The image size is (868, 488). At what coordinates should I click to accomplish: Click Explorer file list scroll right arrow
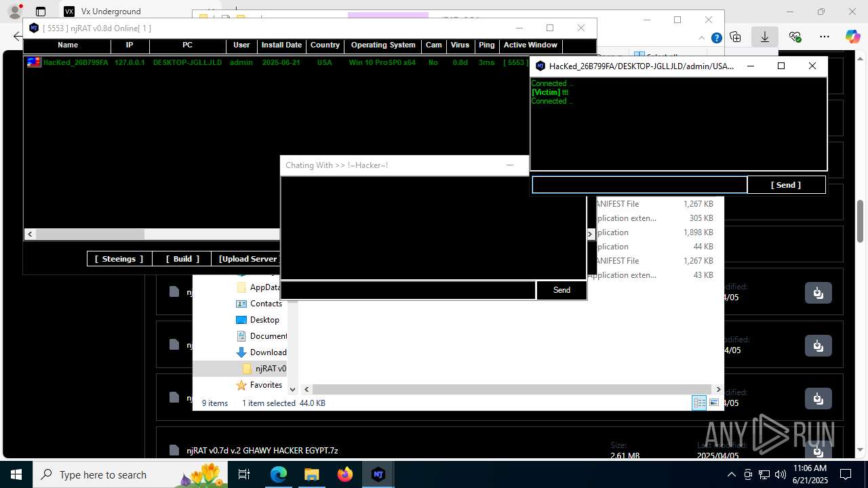[x=718, y=389]
